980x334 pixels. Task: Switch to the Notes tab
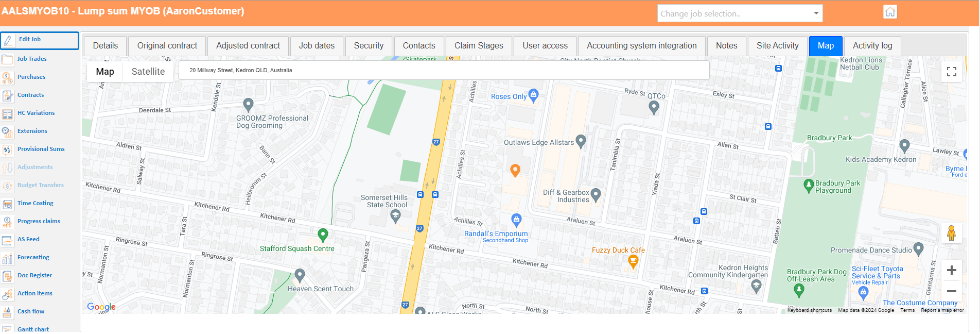click(727, 46)
